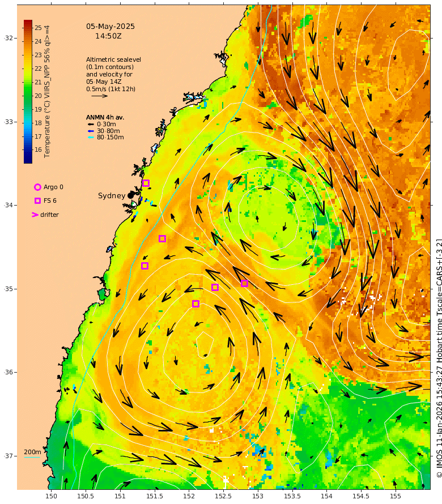This screenshot has height=504, width=442.
Task: Click the longitude axis label '151.5'
Action: point(154,496)
